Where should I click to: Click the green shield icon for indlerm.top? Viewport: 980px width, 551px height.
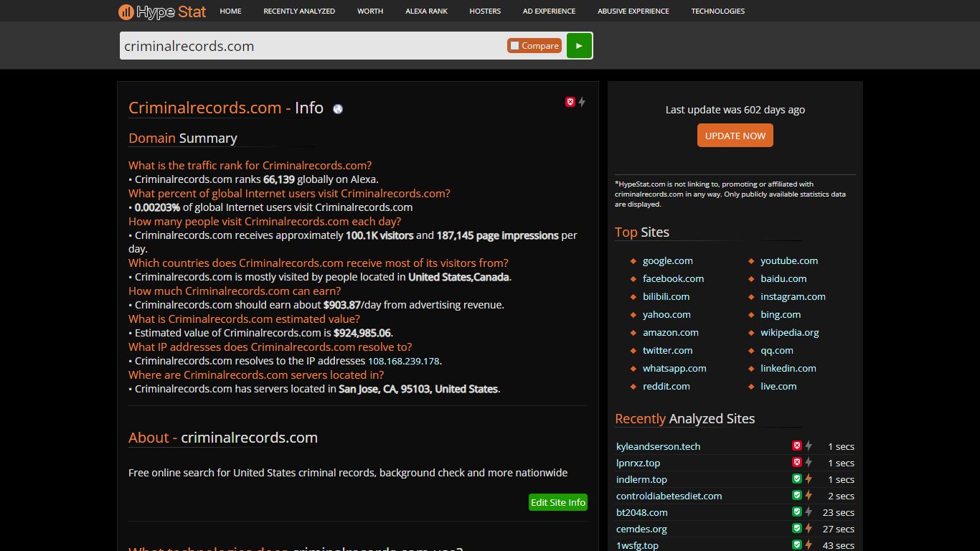(x=796, y=479)
